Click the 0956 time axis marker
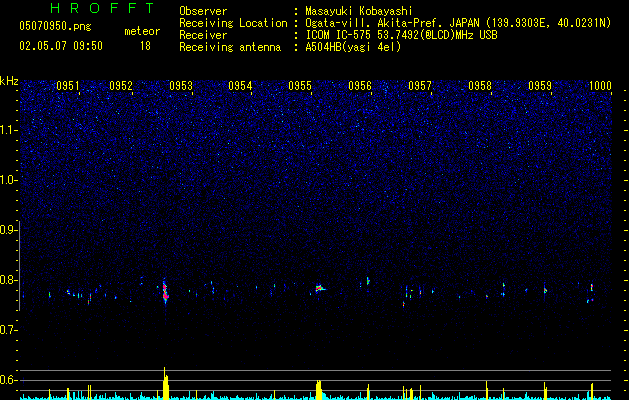This screenshot has height=400, width=629. point(360,86)
